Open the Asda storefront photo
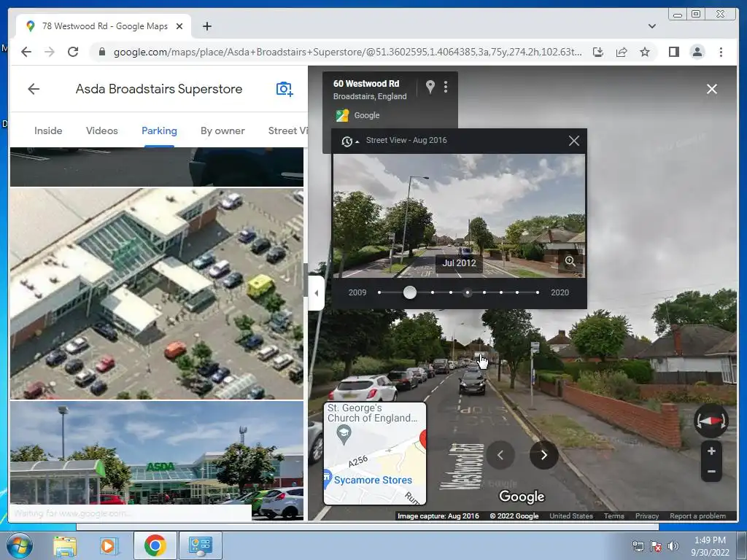 pyautogui.click(x=157, y=460)
